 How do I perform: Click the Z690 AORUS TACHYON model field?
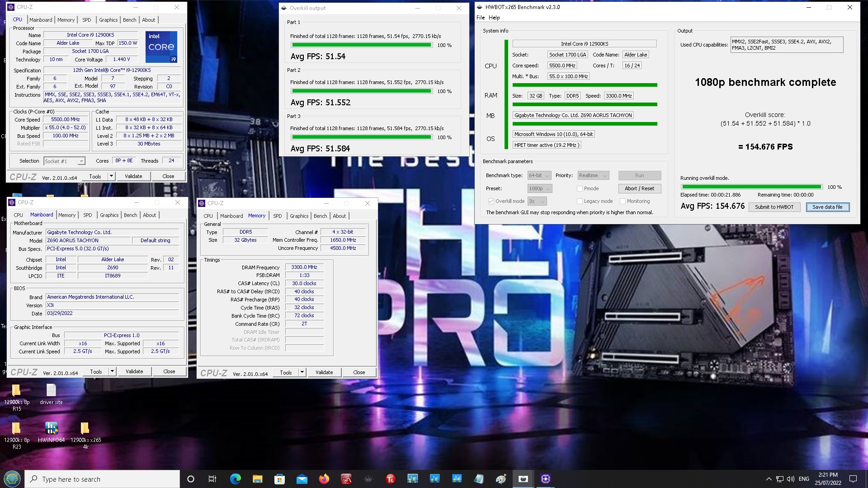pos(89,240)
